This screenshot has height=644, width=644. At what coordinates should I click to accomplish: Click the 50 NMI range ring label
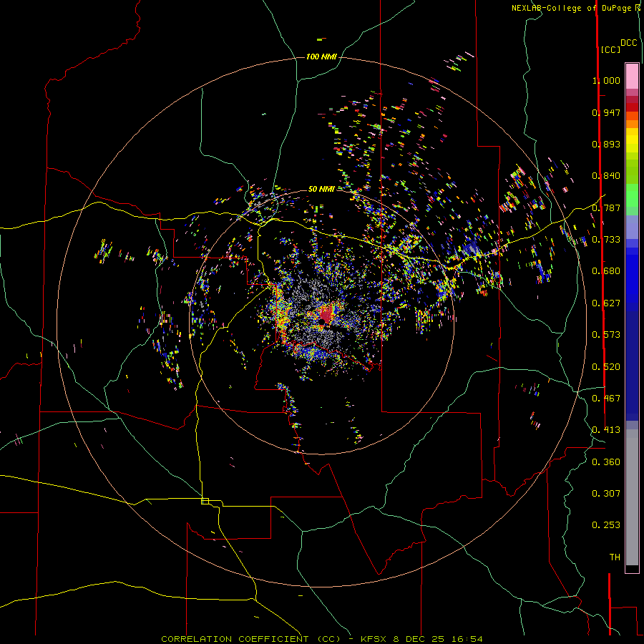tap(321, 189)
